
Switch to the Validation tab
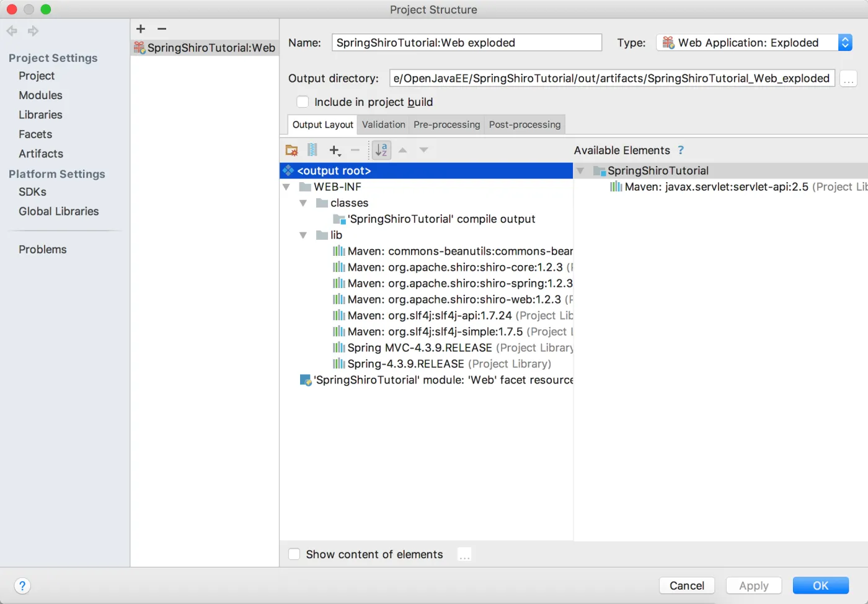click(x=383, y=125)
